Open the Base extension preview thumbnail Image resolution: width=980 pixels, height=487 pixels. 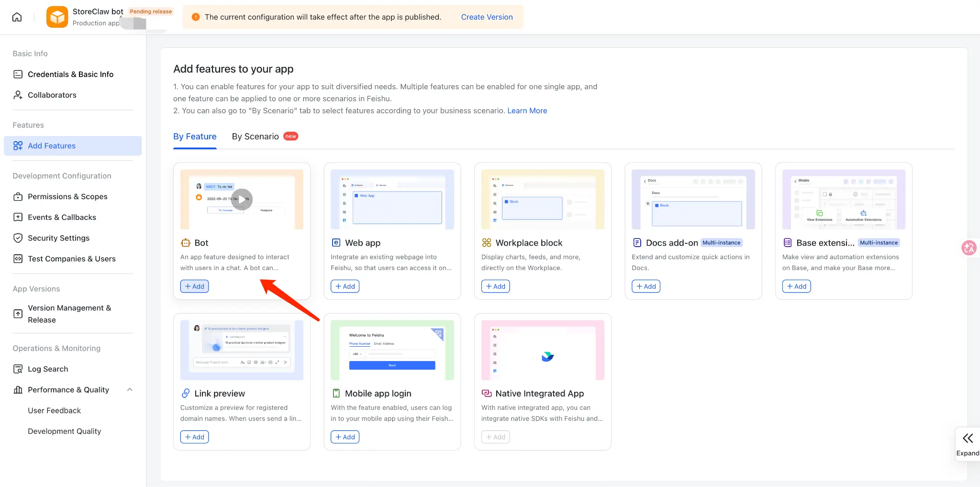coord(844,199)
